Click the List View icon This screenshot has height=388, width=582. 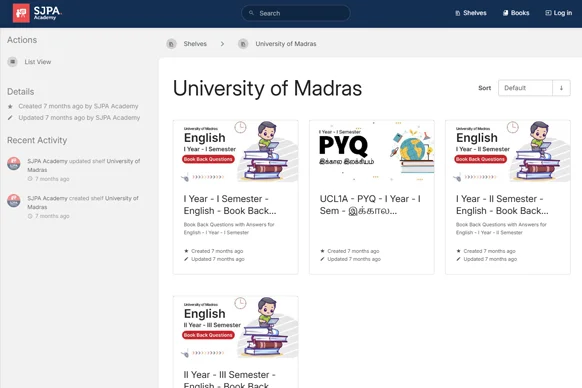pos(13,62)
